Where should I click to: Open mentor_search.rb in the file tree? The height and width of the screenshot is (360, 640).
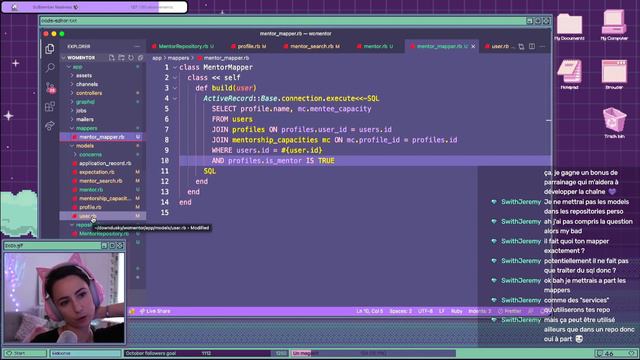[102, 181]
